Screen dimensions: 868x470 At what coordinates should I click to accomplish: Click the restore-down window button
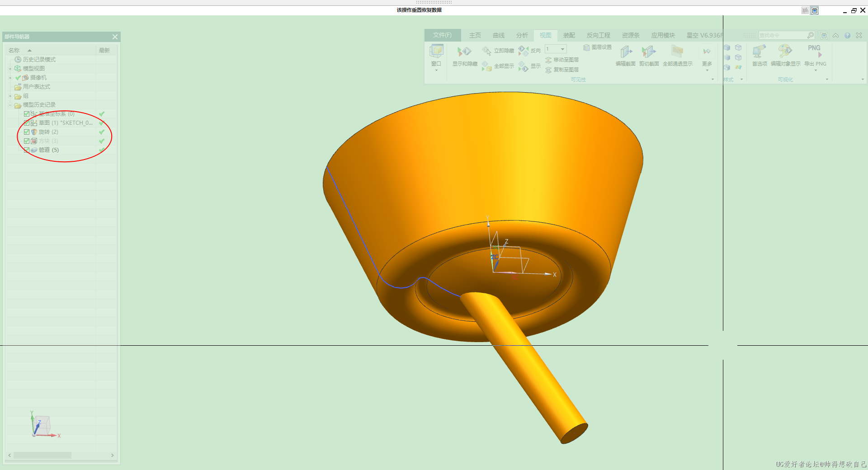854,10
